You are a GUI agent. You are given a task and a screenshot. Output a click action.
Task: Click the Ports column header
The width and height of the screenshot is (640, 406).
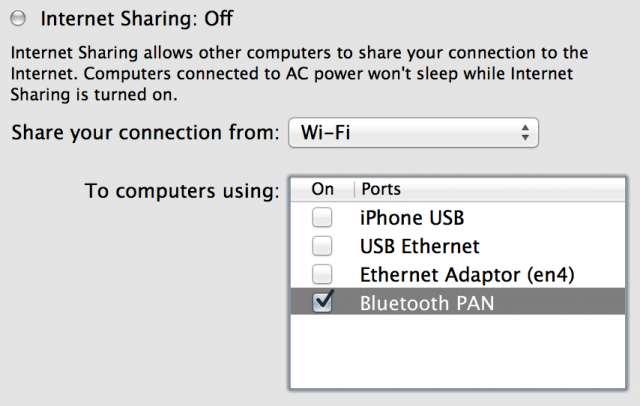point(381,189)
